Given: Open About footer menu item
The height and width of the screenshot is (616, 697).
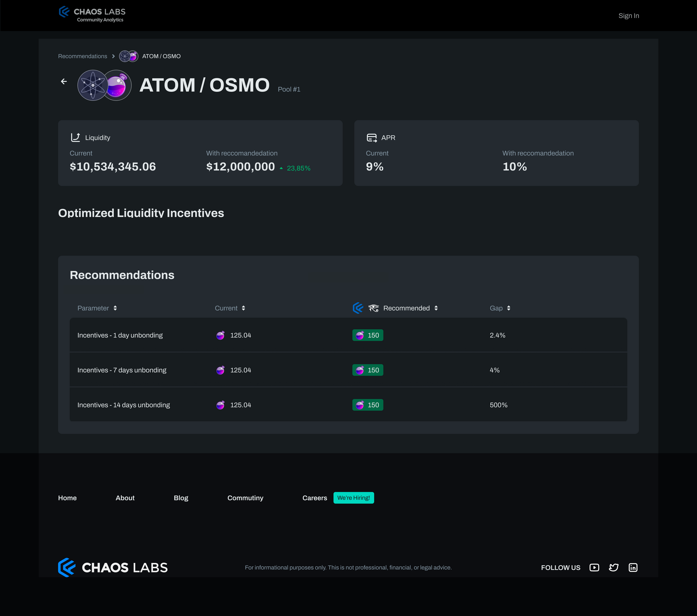Looking at the screenshot, I should point(125,498).
